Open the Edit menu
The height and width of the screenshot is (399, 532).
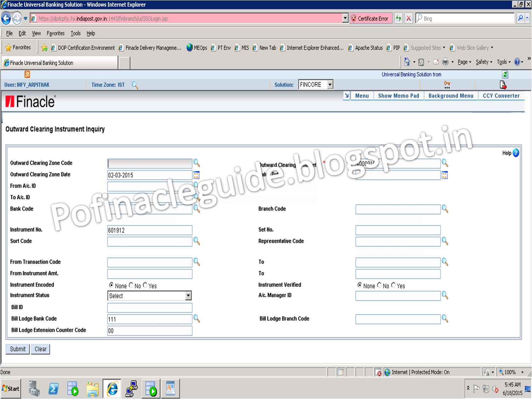22,33
